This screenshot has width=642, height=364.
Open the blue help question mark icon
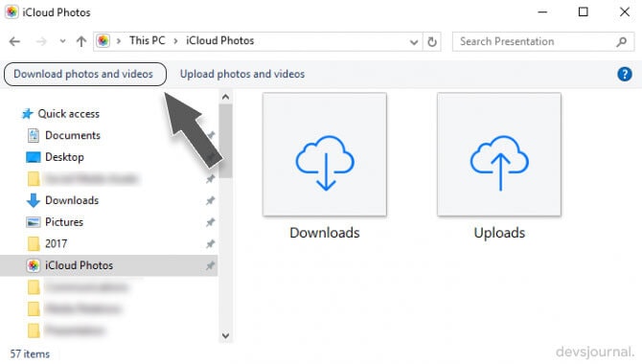point(625,74)
